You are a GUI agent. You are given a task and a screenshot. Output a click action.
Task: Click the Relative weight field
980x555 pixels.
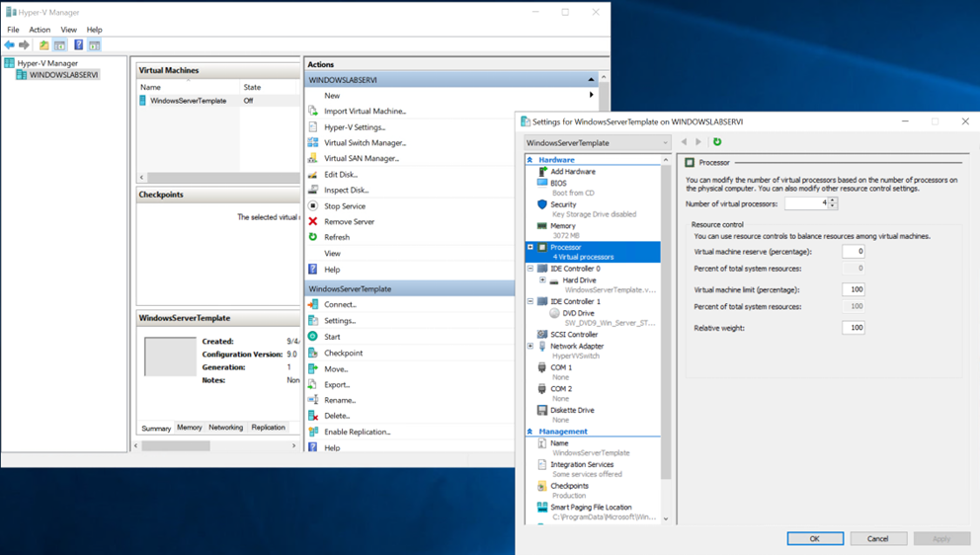point(854,328)
